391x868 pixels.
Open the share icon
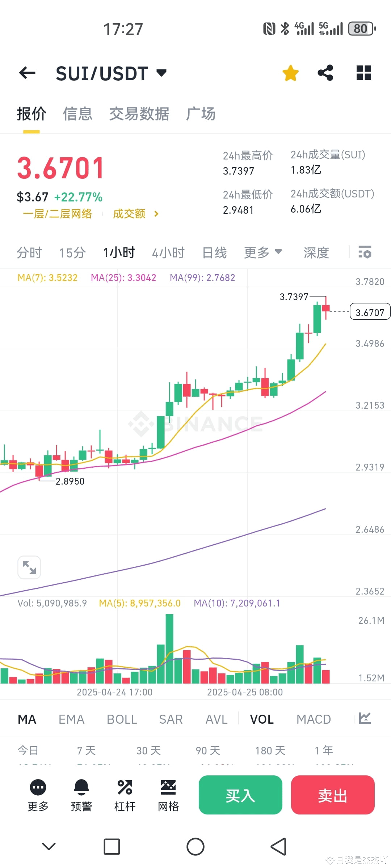(x=325, y=73)
